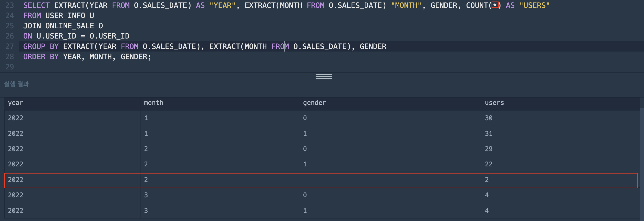The height and width of the screenshot is (221, 644).
Task: Click the ORDER keyword on line 28
Action: click(34, 57)
